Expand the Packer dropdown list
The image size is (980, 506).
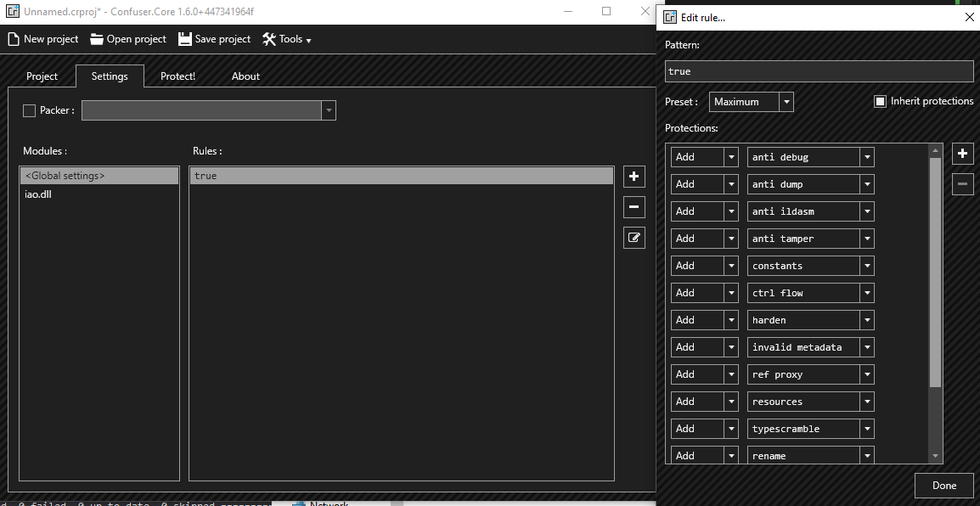click(329, 110)
